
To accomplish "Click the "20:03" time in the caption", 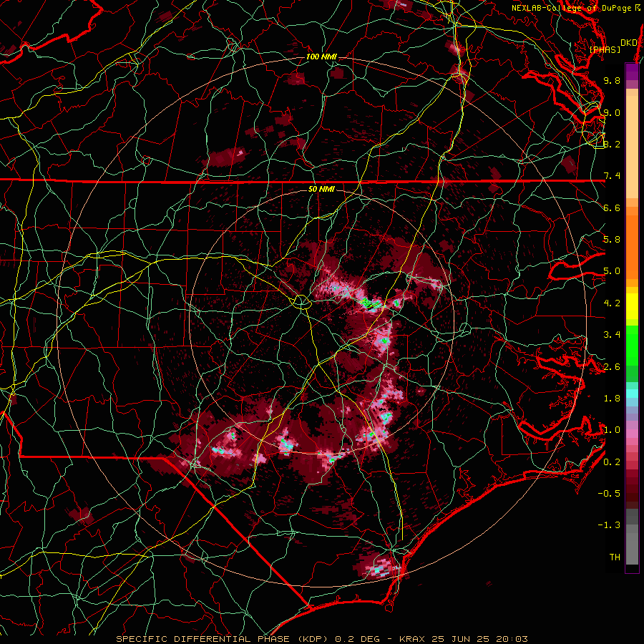I will tap(512, 639).
